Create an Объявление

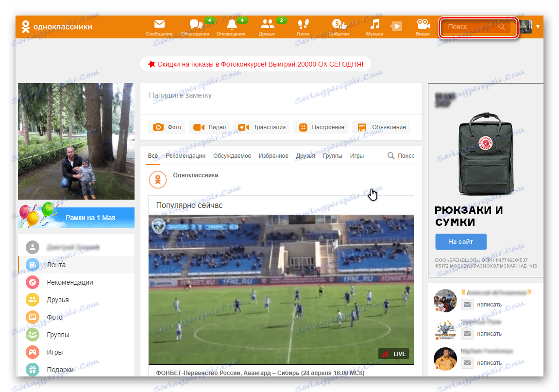click(x=381, y=127)
